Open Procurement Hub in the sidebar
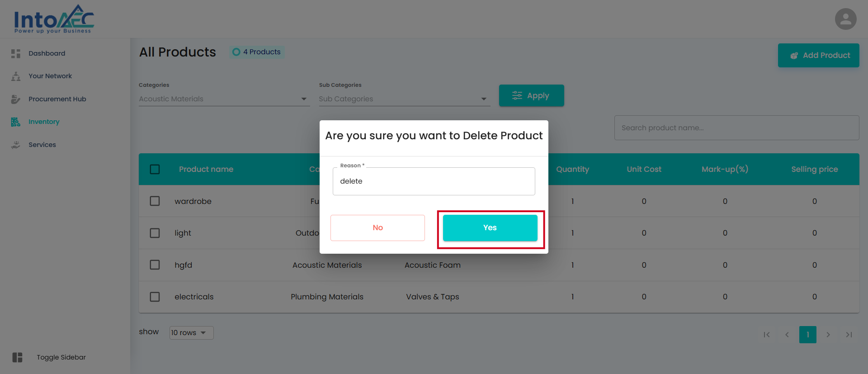This screenshot has width=868, height=374. coord(57,99)
